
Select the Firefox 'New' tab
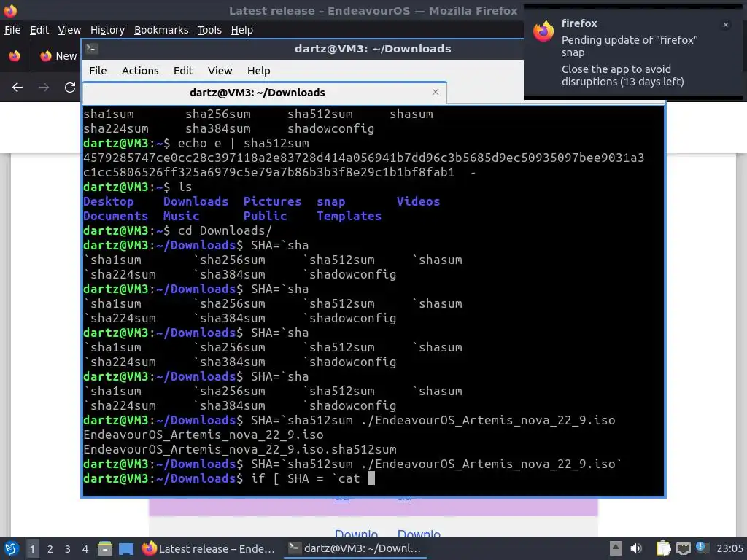(58, 55)
